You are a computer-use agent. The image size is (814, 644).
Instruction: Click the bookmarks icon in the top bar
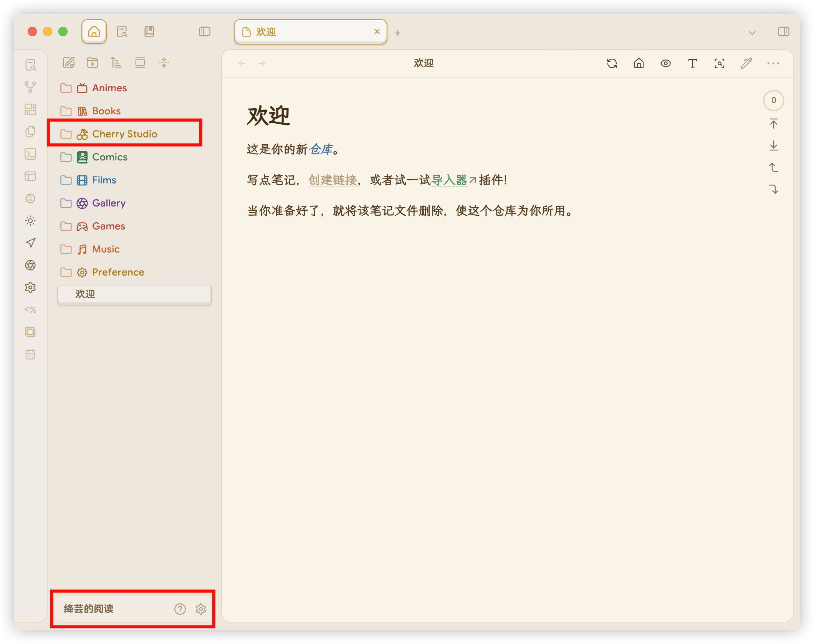149,31
